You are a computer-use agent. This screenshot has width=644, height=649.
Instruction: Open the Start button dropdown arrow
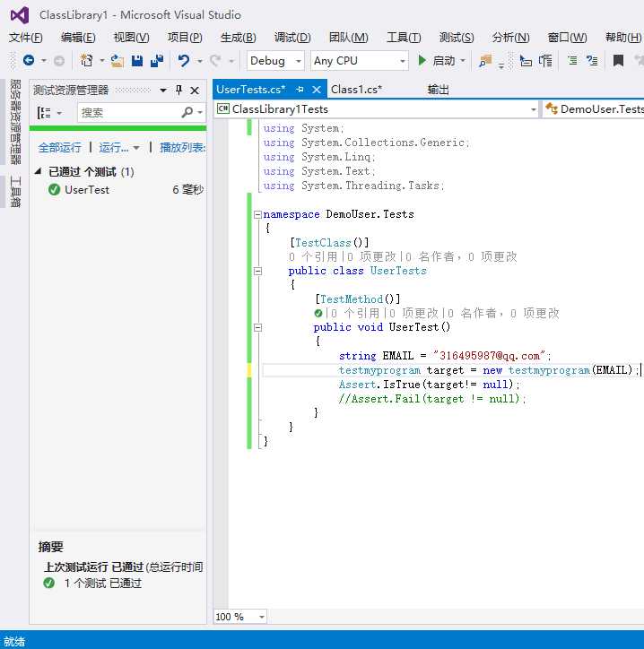463,61
